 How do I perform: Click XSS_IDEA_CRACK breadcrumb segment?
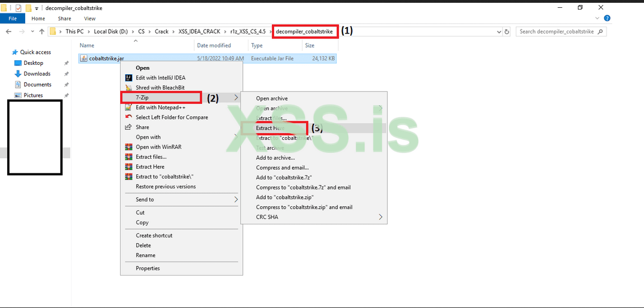[x=200, y=31]
